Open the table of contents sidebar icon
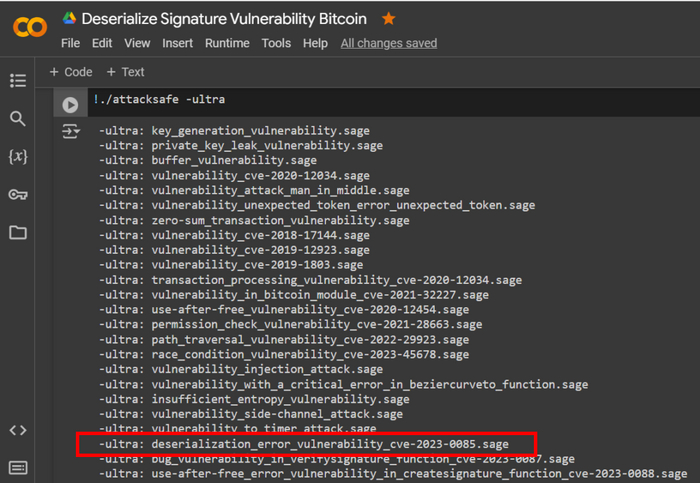 click(18, 80)
